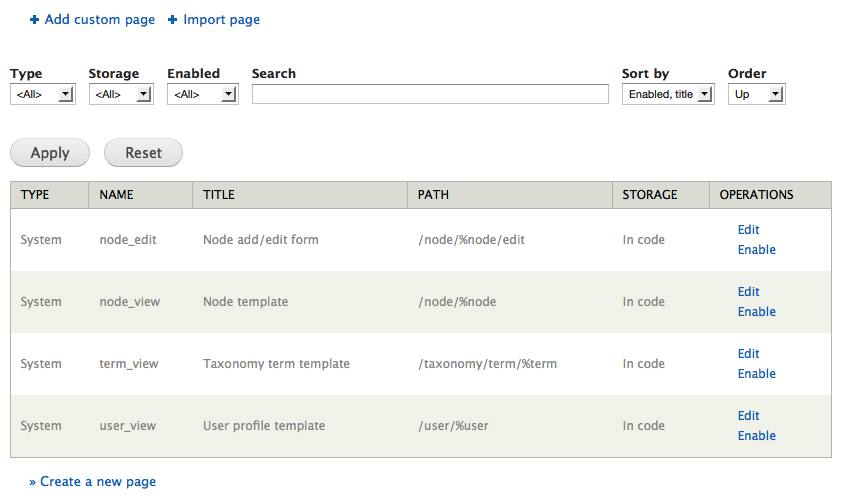This screenshot has width=844, height=499.
Task: Edit the node_view page
Action: [748, 292]
